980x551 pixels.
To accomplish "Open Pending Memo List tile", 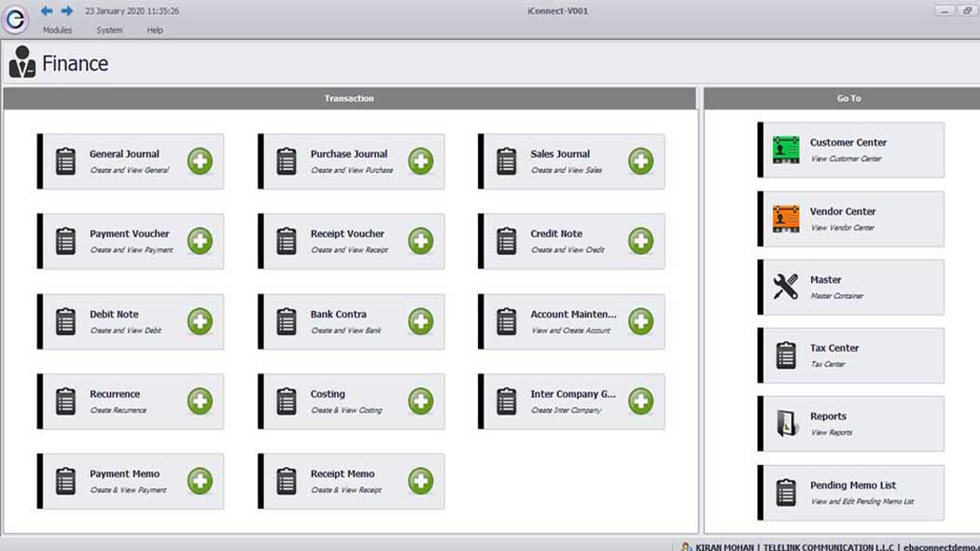I will [851, 492].
